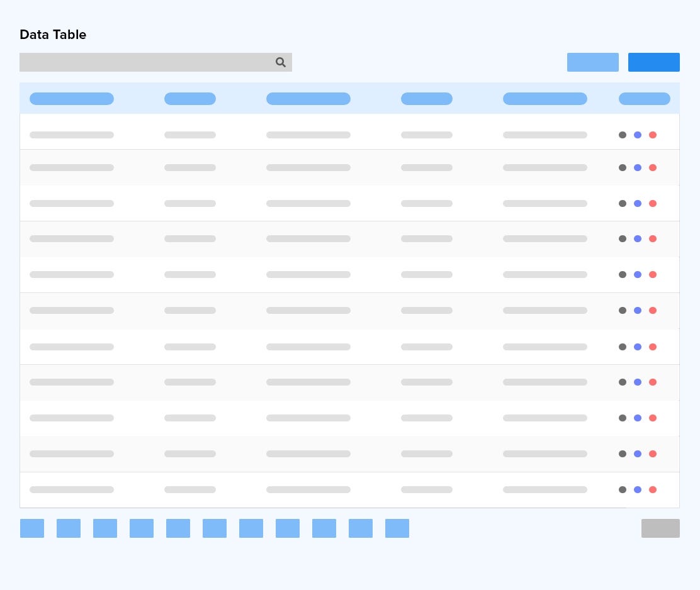700x590 pixels.
Task: Click the light blue secondary button top right
Action: 592,62
